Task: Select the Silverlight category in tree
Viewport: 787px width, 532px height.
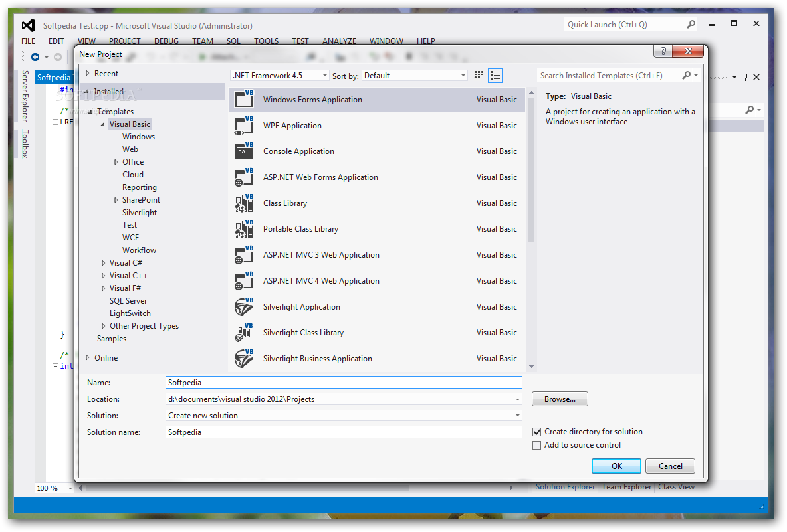Action: [x=140, y=212]
